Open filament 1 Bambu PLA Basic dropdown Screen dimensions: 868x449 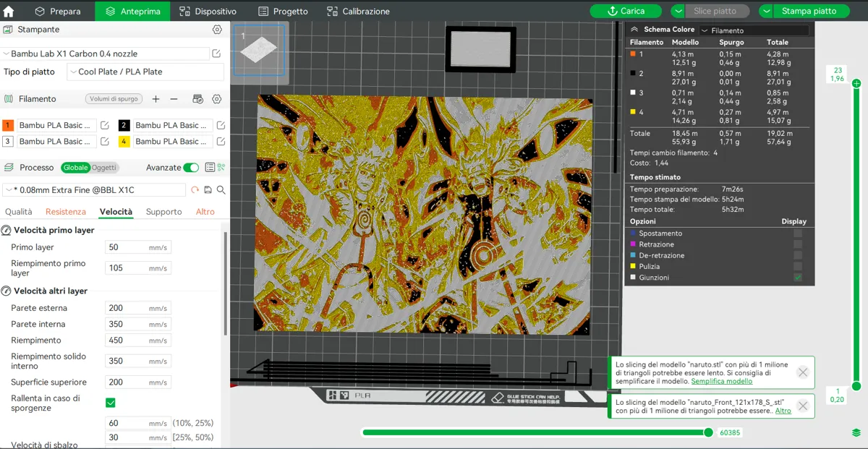click(x=56, y=125)
